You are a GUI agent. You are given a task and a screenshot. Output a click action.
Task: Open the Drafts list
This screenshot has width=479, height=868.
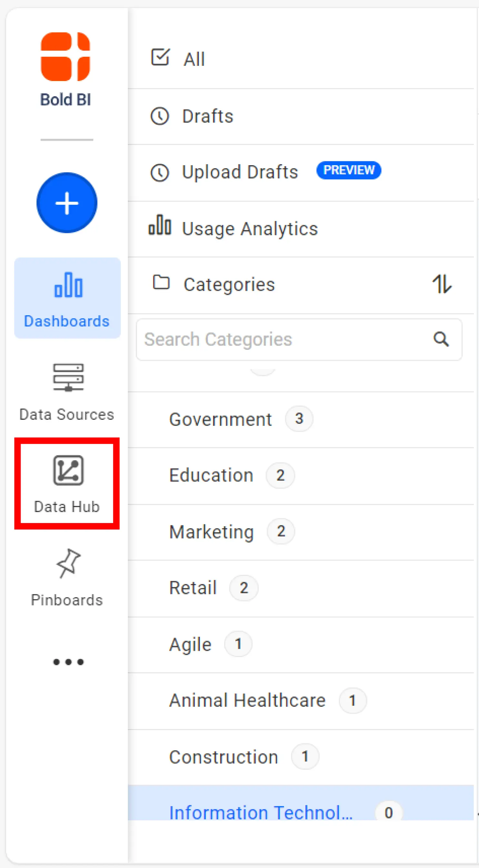207,116
